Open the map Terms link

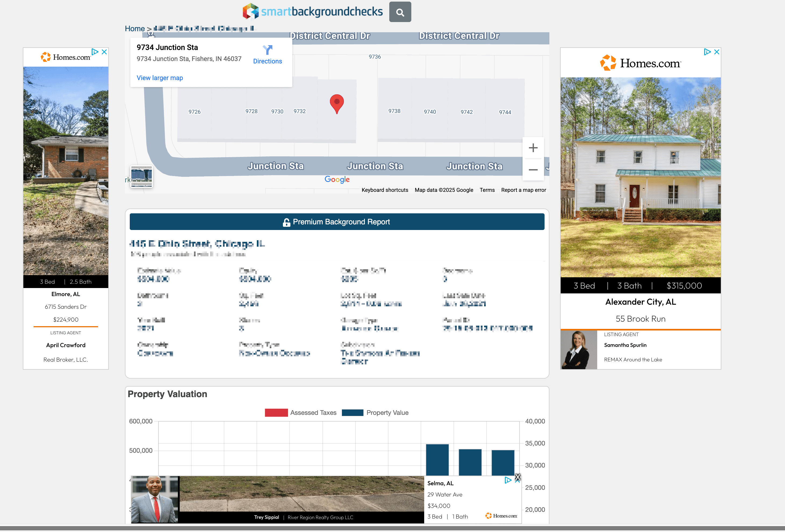pyautogui.click(x=487, y=190)
